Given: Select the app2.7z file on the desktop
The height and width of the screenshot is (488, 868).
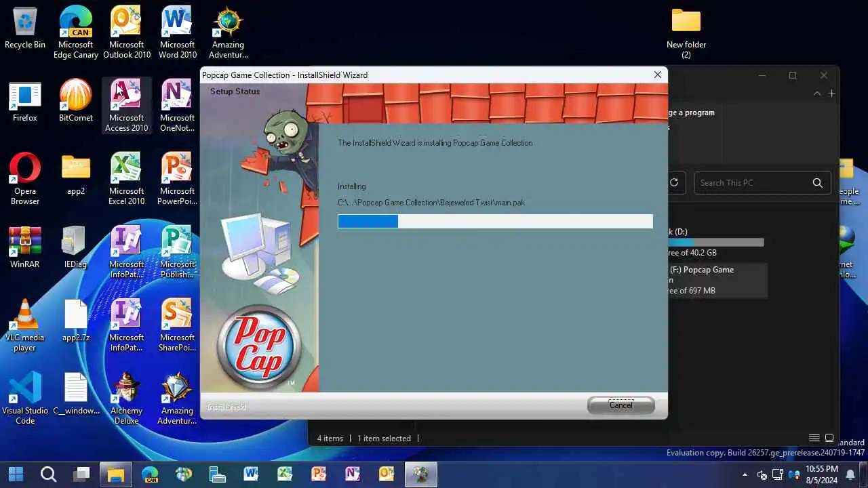Looking at the screenshot, I should pos(76,321).
